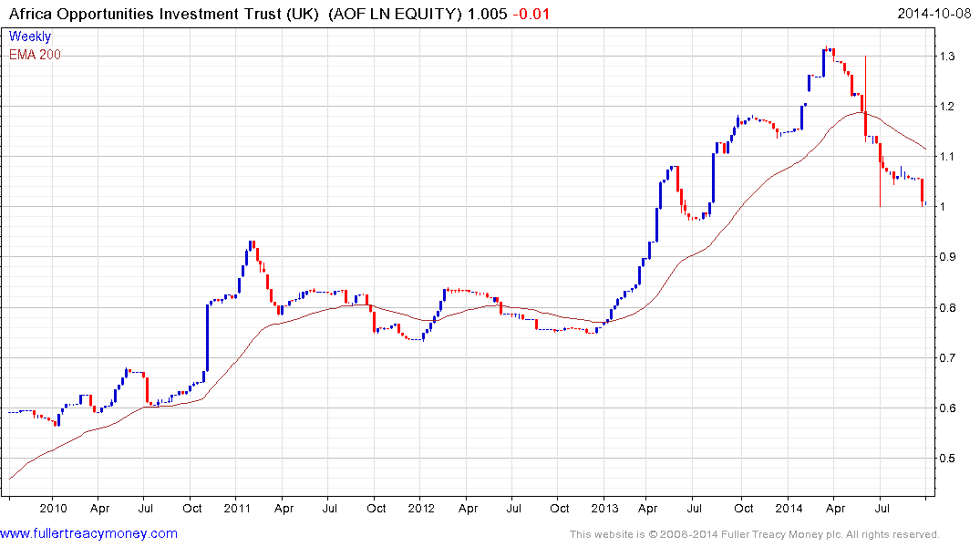This screenshot has height=547, width=980.
Task: Click the Fuller Treacy Money copyright notice
Action: click(755, 534)
